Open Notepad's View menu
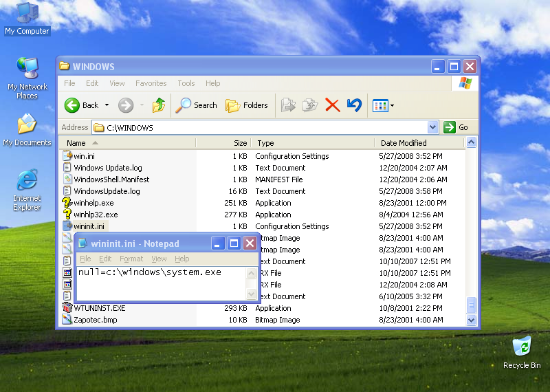The height and width of the screenshot is (392, 550). click(x=159, y=259)
